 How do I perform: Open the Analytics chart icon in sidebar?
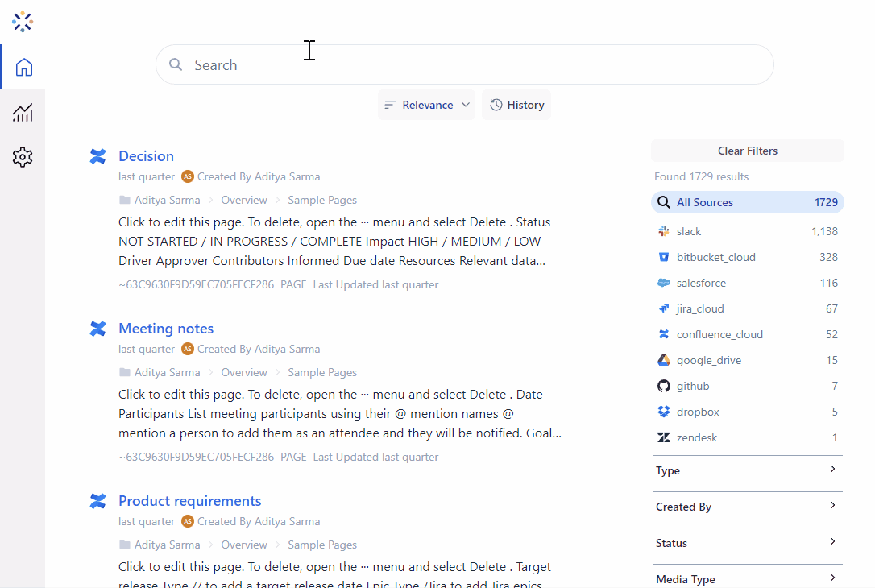point(23,113)
